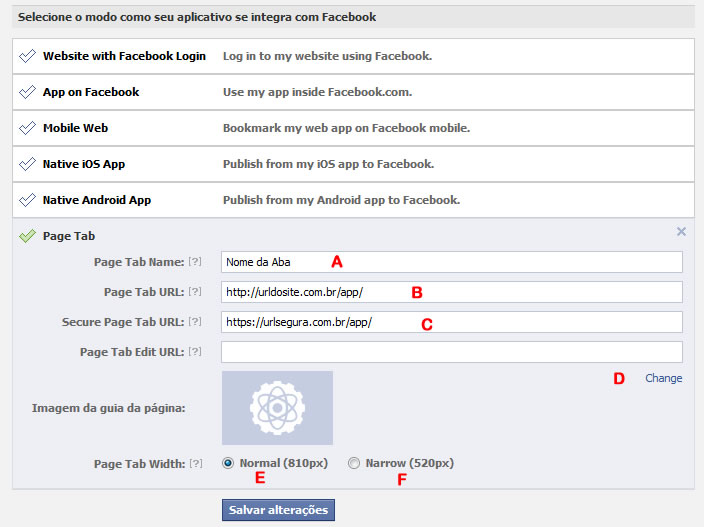
Task: Open help [?] for Secure Page Tab URL
Action: (x=195, y=321)
